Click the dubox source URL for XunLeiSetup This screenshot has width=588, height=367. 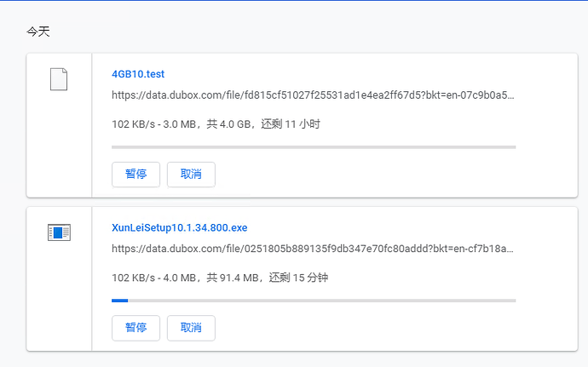click(x=313, y=249)
